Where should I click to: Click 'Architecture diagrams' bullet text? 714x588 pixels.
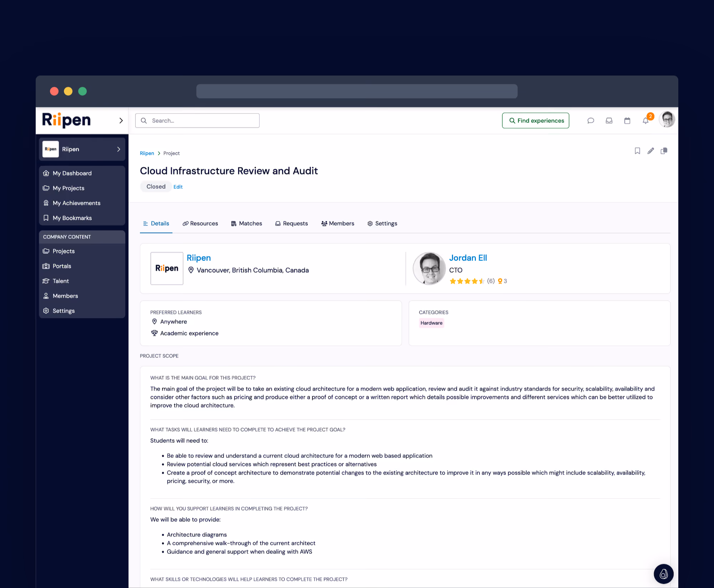(197, 534)
